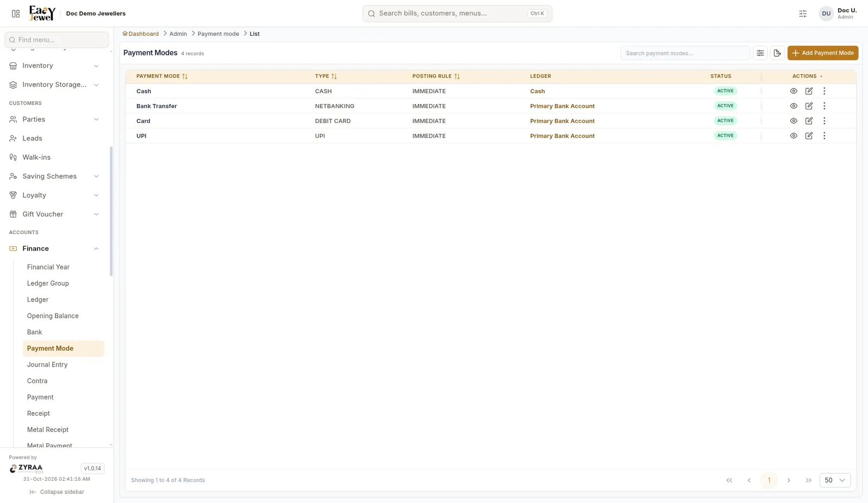Edit the UPI payment mode
This screenshot has height=503, width=868.
[809, 136]
